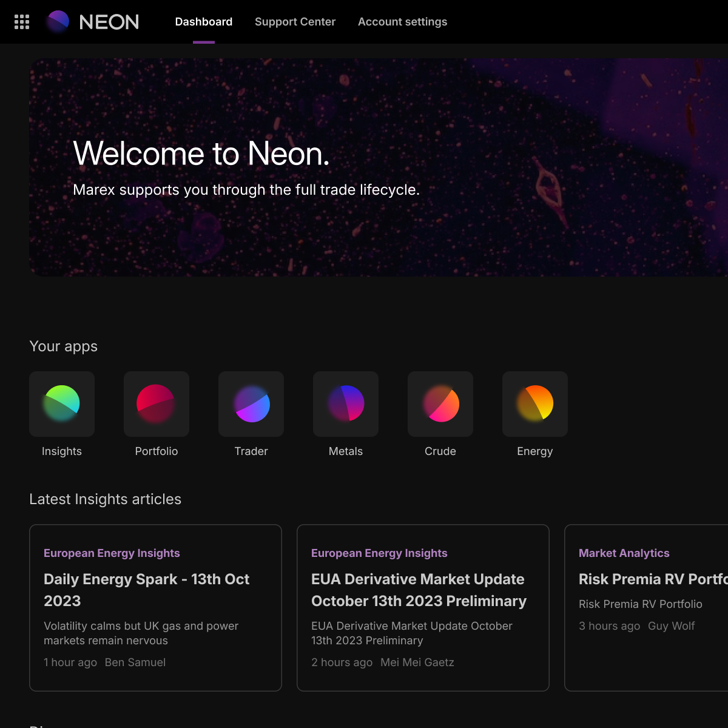Open the Insights app
The height and width of the screenshot is (728, 728).
[x=61, y=403]
